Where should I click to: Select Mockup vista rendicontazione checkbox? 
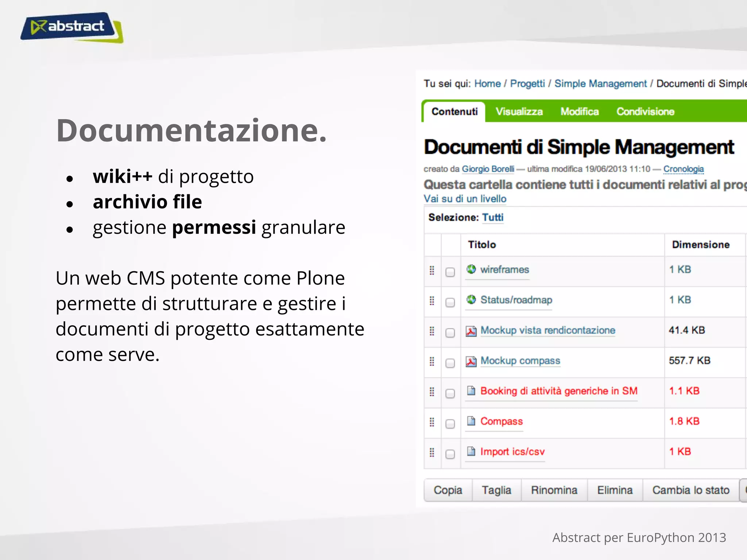450,333
